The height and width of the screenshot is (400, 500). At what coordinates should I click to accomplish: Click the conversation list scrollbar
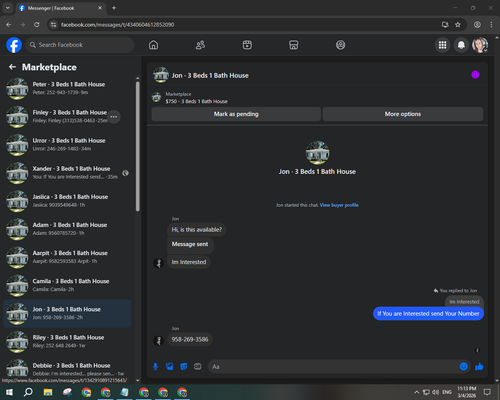(138, 146)
